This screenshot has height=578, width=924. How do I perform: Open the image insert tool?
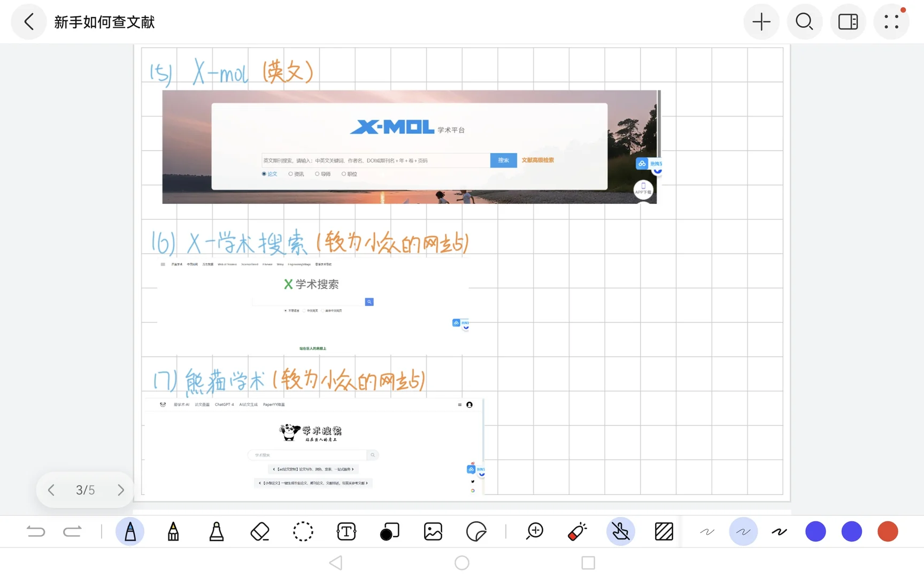tap(433, 531)
